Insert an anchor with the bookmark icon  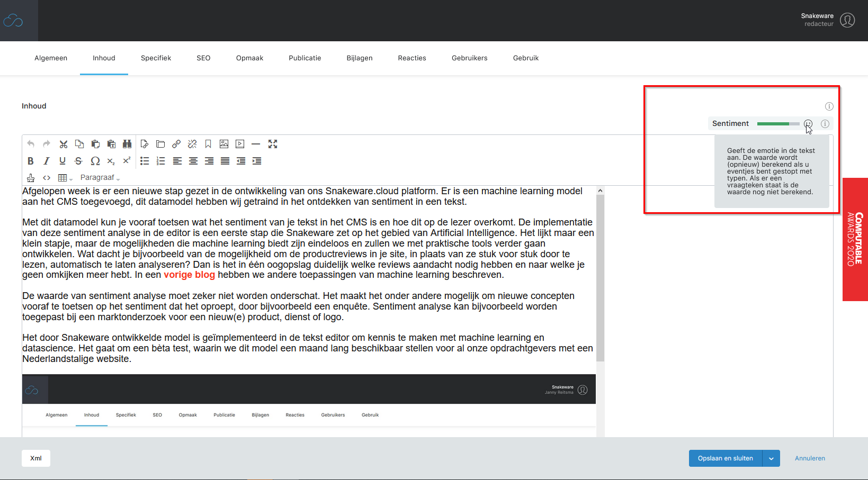[x=208, y=144]
